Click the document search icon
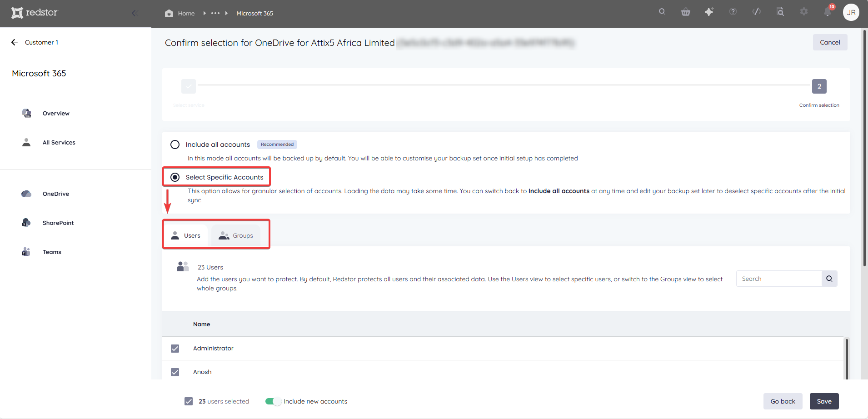Viewport: 868px width, 419px height. (x=780, y=12)
